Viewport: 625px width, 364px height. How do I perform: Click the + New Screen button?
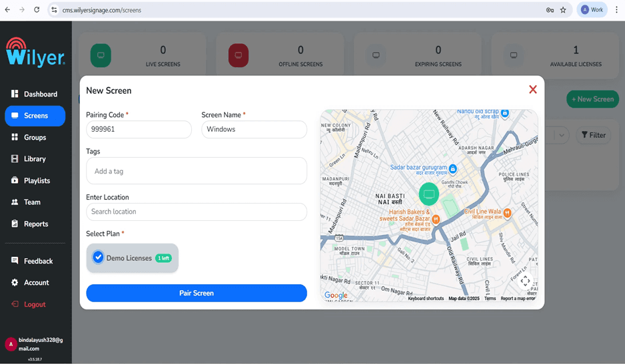[x=593, y=99]
